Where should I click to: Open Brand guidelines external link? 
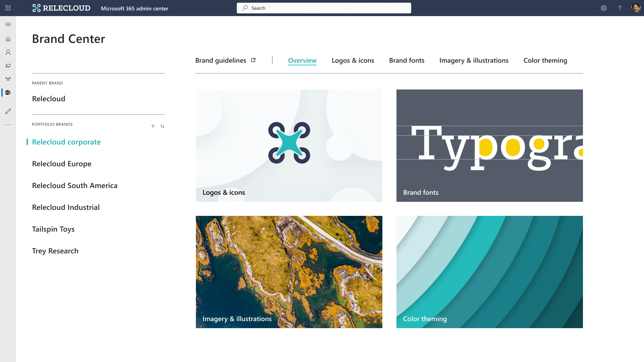226,60
